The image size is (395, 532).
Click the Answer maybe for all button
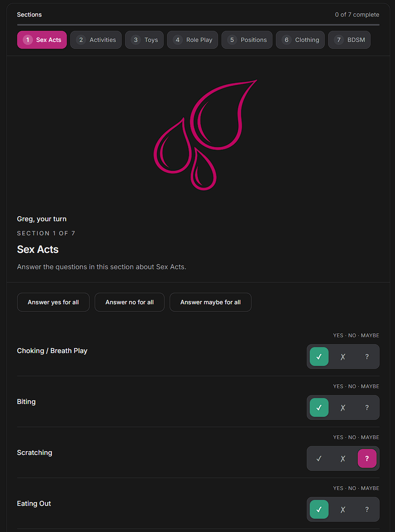(210, 302)
